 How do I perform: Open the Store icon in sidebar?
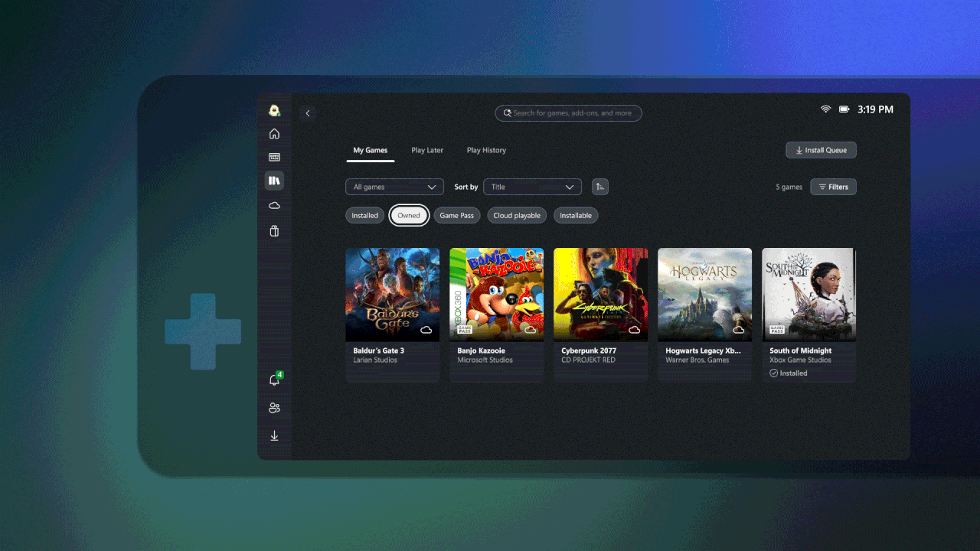click(x=274, y=230)
